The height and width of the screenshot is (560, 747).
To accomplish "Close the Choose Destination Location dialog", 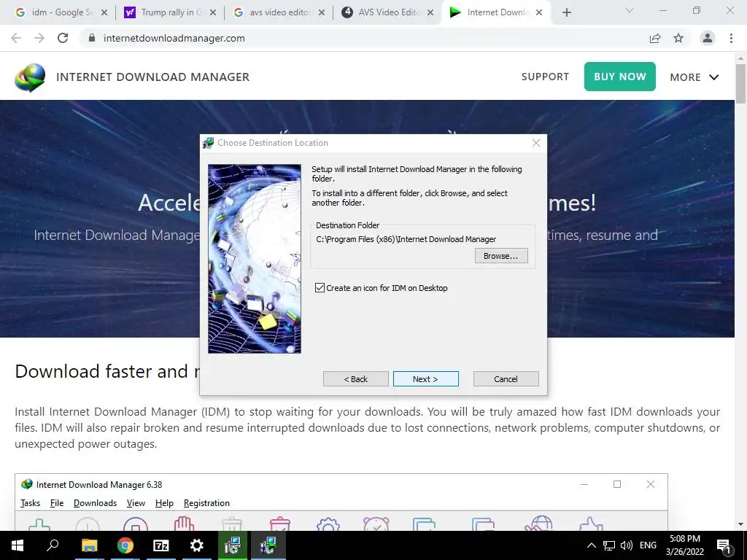I will pos(536,143).
